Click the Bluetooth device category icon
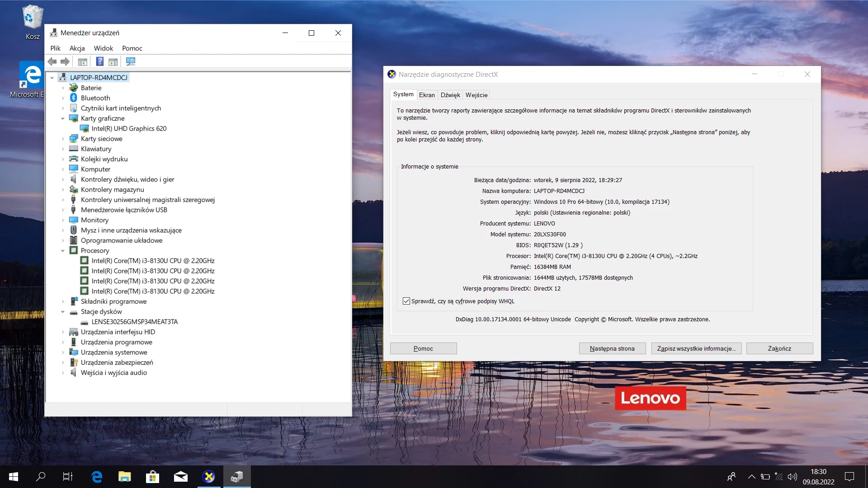868x488 pixels. click(73, 98)
